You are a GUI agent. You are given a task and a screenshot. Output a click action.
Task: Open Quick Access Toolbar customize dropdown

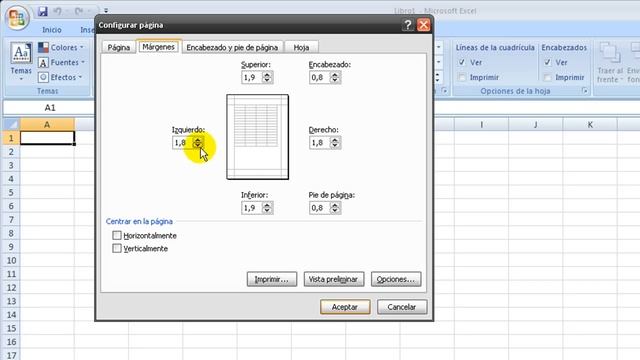pyautogui.click(x=106, y=11)
